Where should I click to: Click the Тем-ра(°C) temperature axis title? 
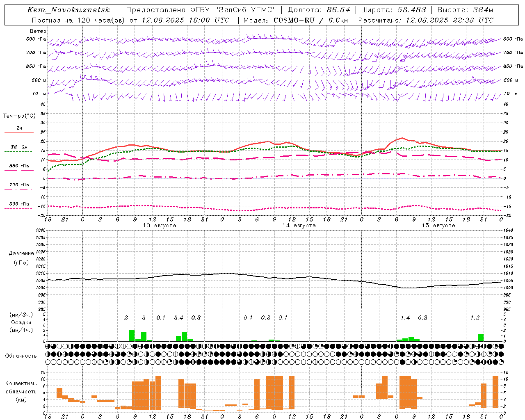click(19, 116)
